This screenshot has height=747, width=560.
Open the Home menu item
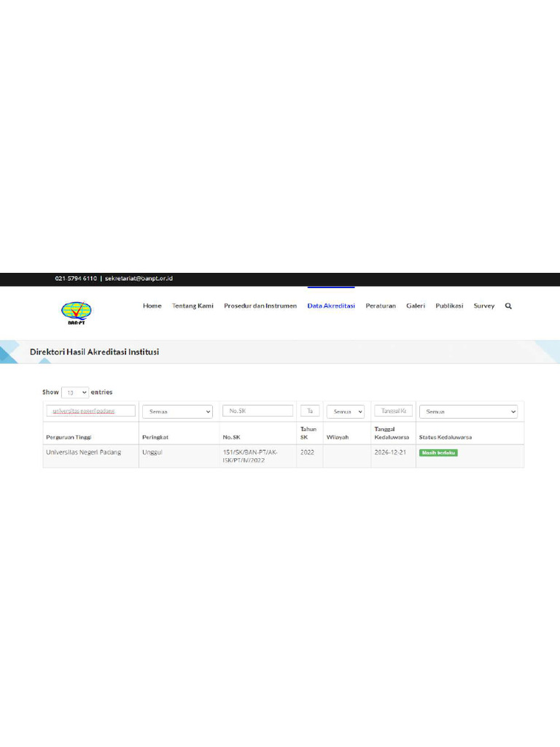tap(152, 306)
